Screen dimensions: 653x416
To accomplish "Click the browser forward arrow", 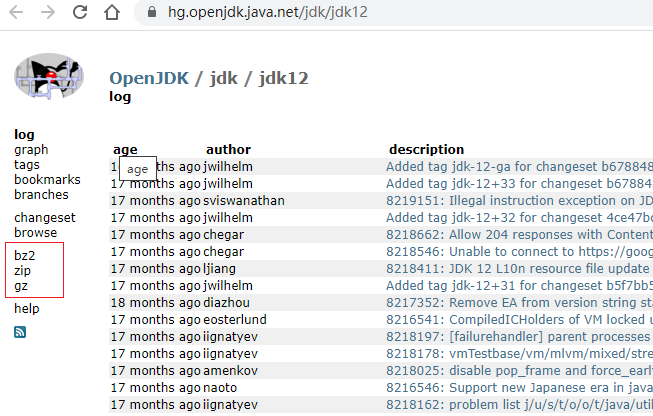I will click(48, 12).
